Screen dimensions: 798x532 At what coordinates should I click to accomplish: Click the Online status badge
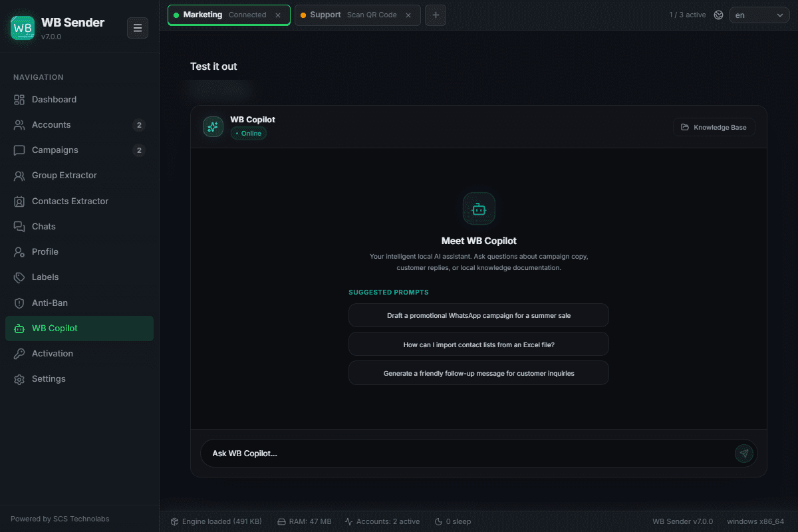(x=248, y=133)
